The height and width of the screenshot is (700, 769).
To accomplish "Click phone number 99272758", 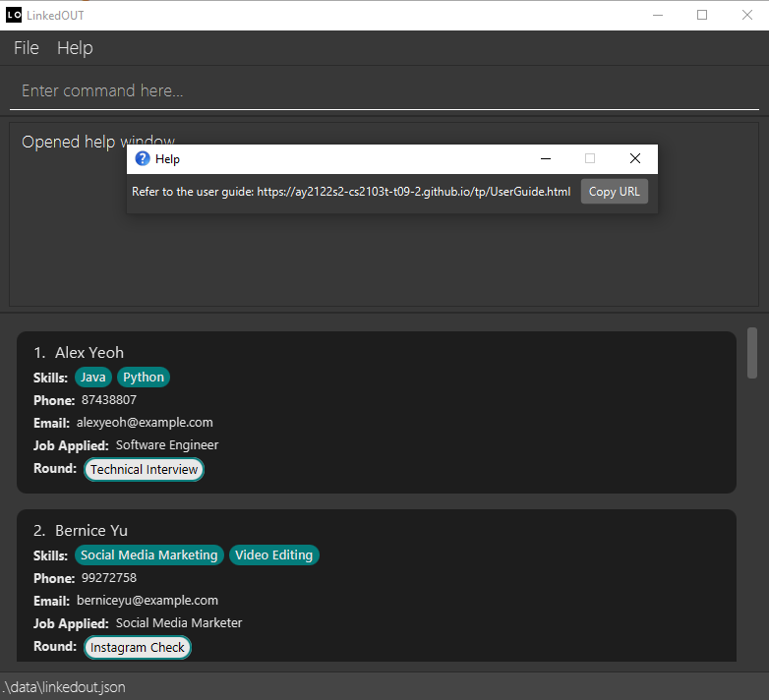I will pos(109,578).
